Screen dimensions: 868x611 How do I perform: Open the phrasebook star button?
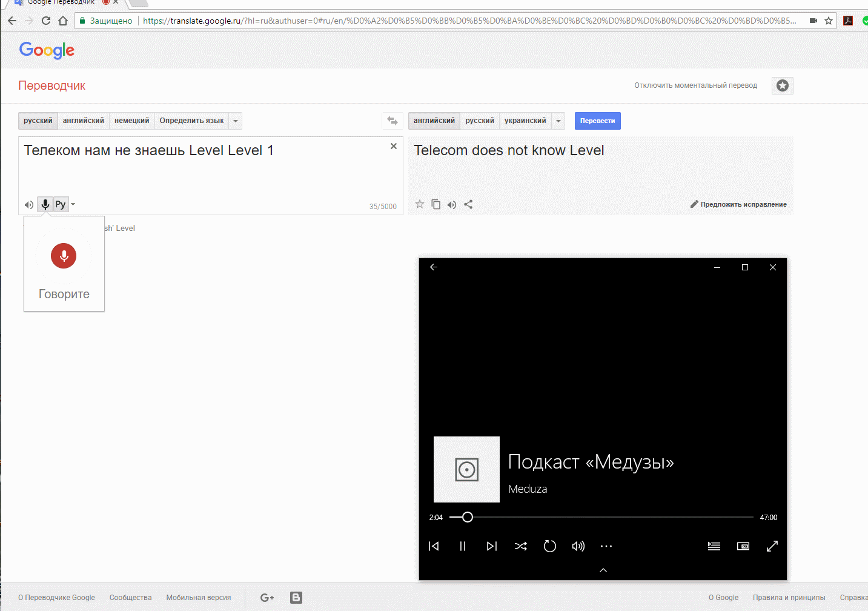[783, 85]
